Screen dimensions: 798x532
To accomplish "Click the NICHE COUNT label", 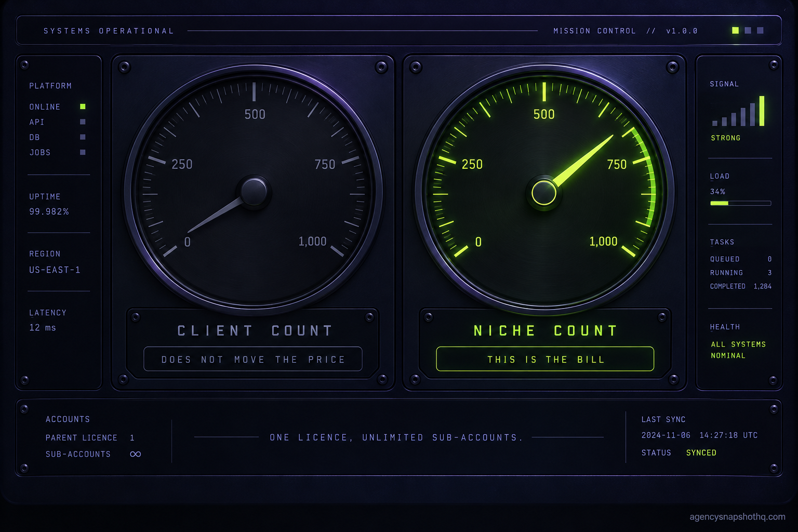I will click(546, 331).
